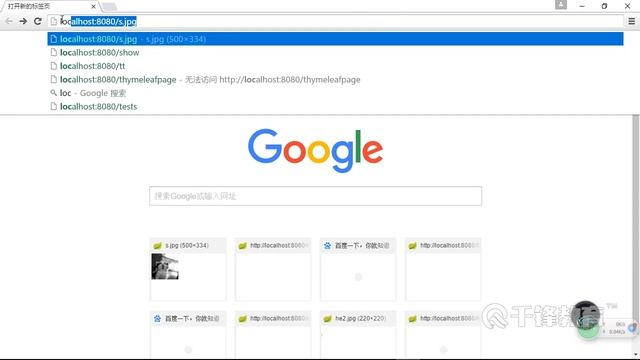Image resolution: width=640 pixels, height=360 pixels.
Task: Close the current new tab page tab
Action: (x=93, y=7)
